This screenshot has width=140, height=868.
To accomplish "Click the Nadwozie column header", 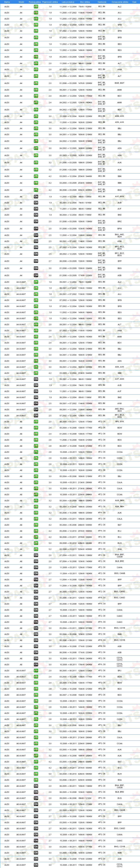I will (102, 2).
